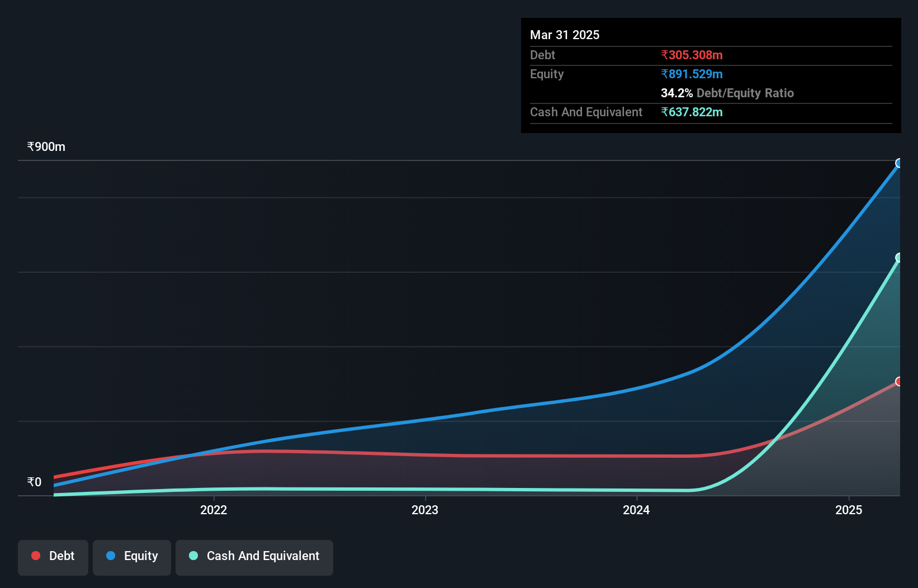Click the teal Cash And Equivalent dot
The image size is (918, 588).
pos(193,556)
